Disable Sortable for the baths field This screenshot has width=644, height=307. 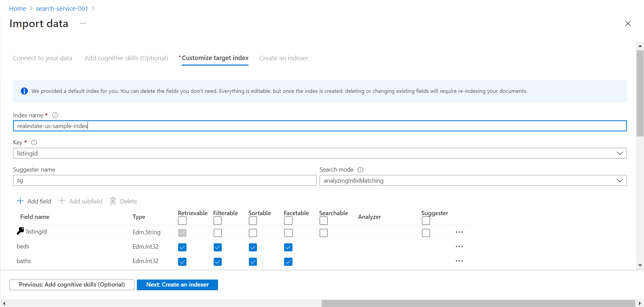pyautogui.click(x=253, y=262)
